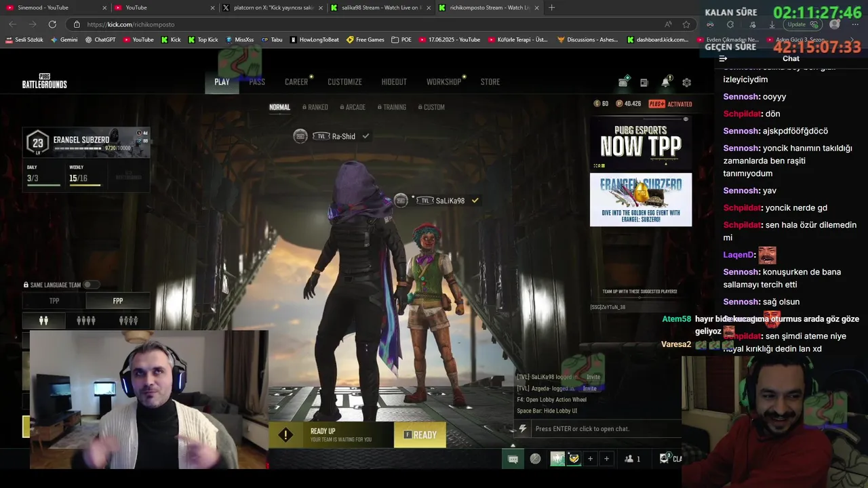Image resolution: width=868 pixels, height=488 pixels.
Task: Click first plus add-teammate slot
Action: [590, 459]
